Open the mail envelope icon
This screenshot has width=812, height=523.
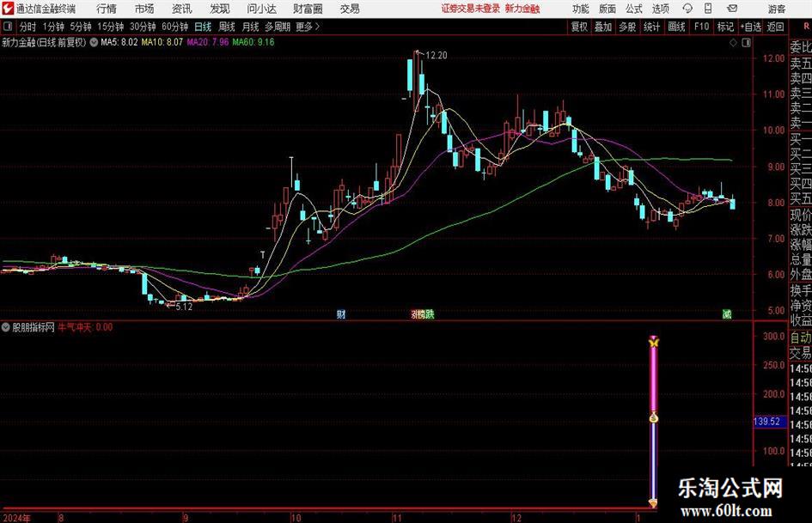732,9
